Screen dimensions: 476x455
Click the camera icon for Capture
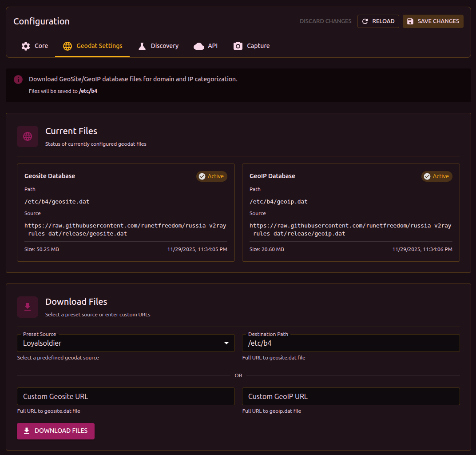[238, 46]
